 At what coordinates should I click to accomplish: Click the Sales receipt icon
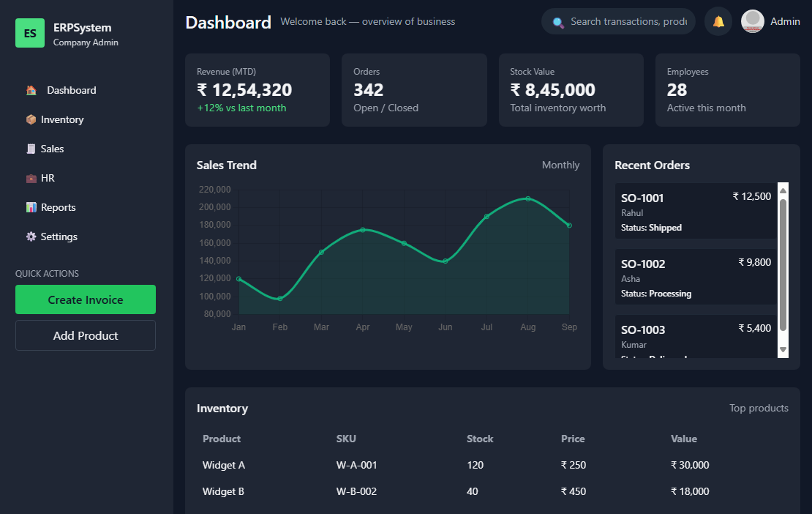[x=31, y=149]
